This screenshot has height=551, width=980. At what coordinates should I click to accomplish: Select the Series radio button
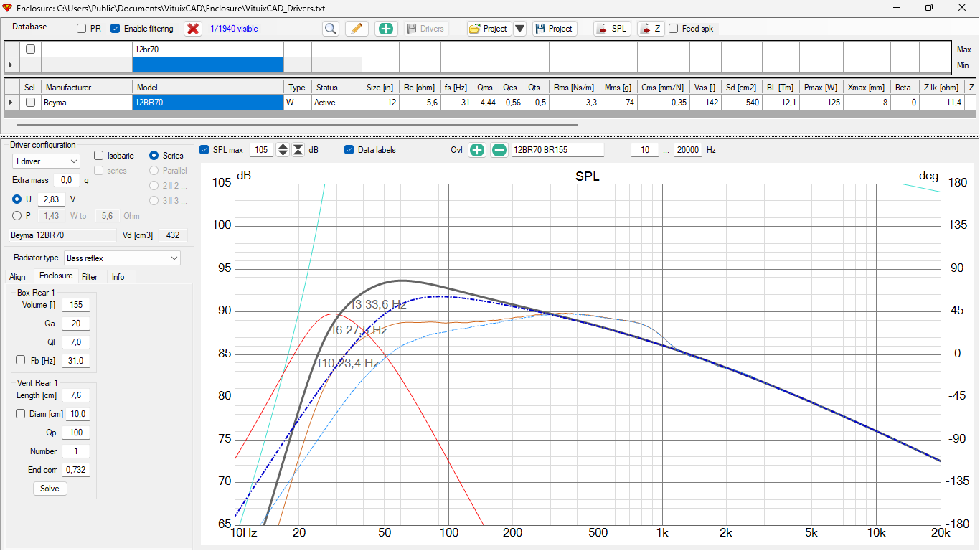[x=154, y=155]
